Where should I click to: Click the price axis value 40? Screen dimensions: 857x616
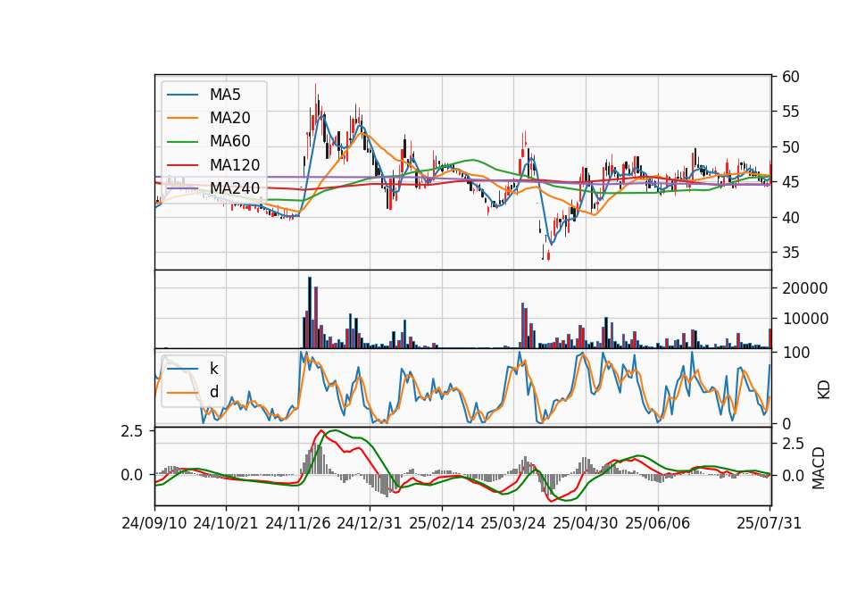point(790,218)
